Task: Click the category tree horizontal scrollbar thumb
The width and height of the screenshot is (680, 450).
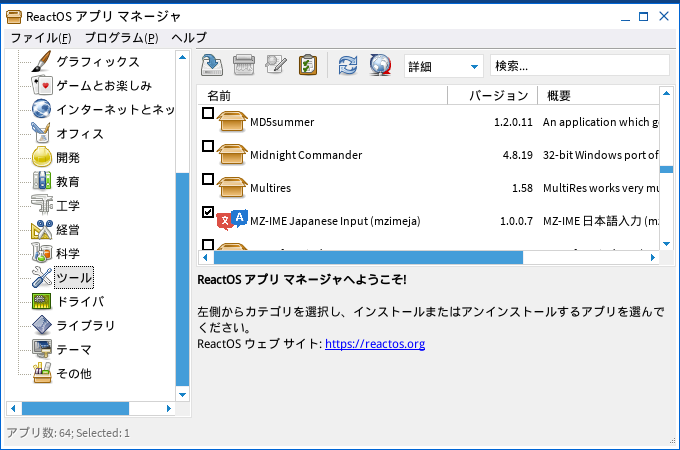Action: (75, 408)
